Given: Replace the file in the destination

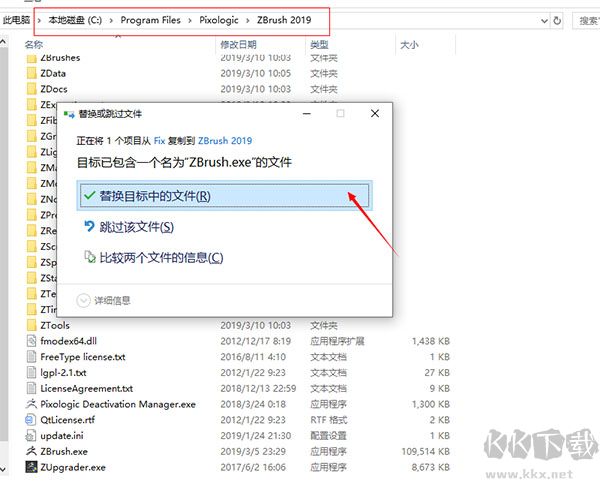Looking at the screenshot, I should point(224,196).
